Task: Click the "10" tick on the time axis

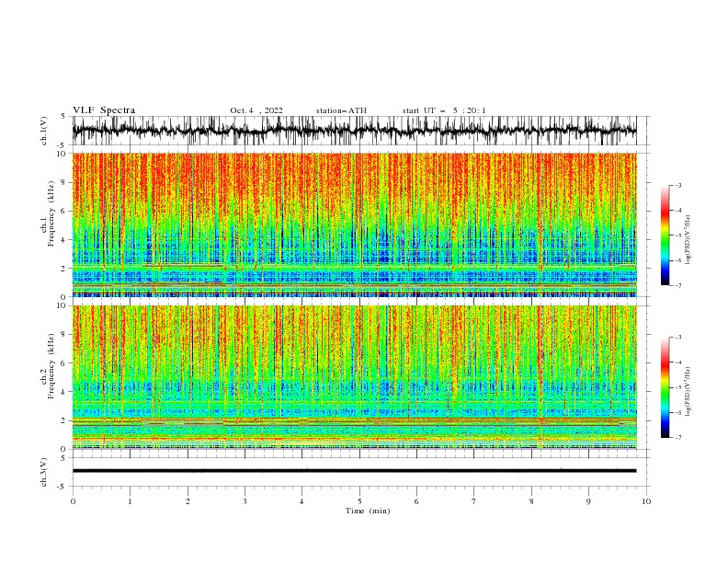Action: (646, 501)
